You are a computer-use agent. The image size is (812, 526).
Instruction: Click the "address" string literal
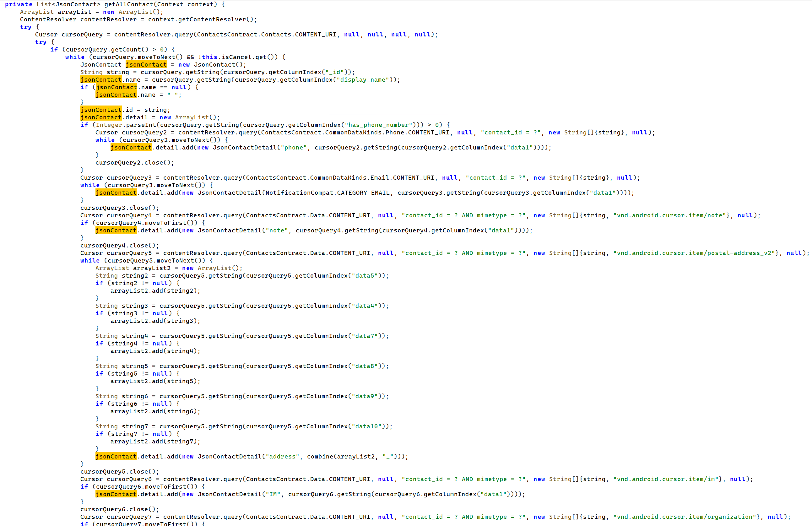pyautogui.click(x=282, y=457)
